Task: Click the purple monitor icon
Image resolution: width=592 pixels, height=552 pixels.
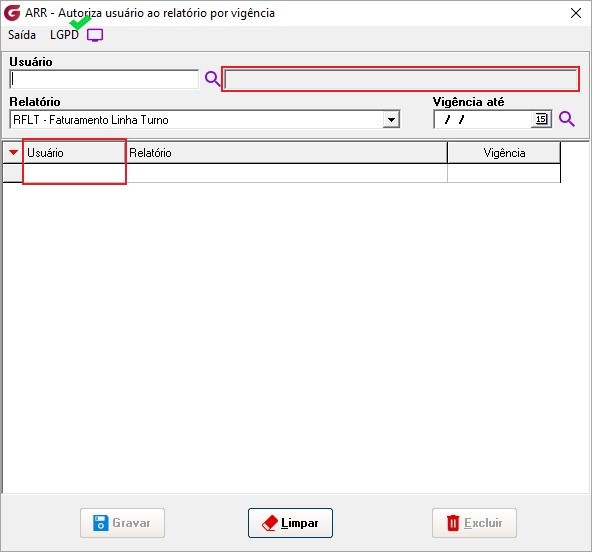Action: coord(95,35)
